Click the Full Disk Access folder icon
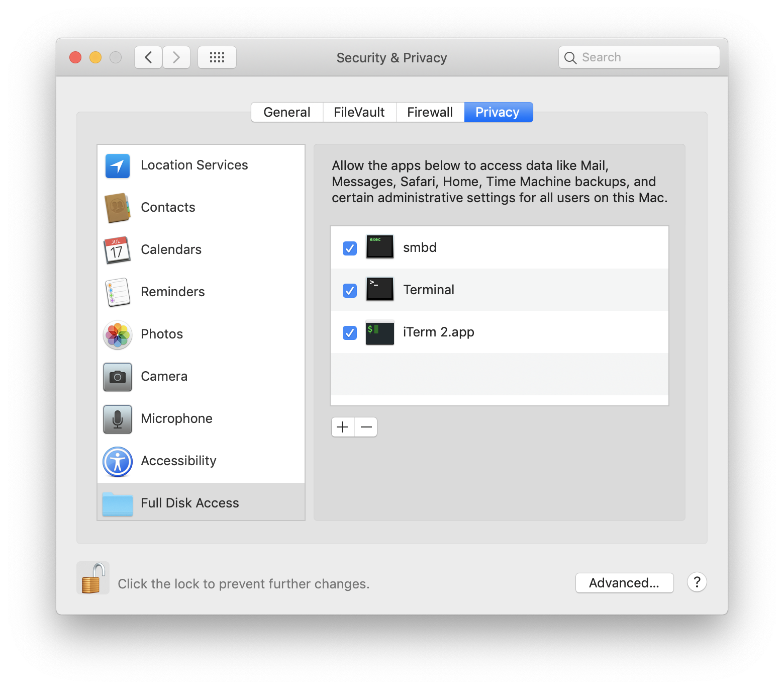Viewport: 784px width, 689px height. click(118, 504)
